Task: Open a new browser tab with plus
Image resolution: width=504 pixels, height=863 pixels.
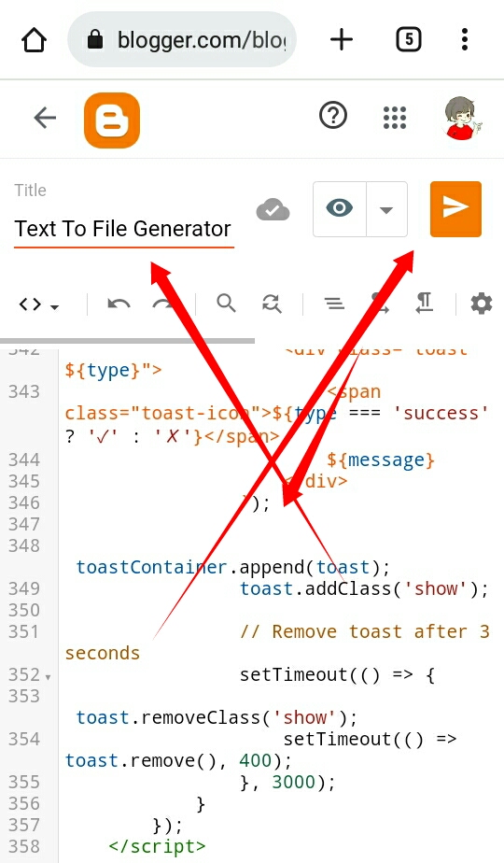Action: 342,39
